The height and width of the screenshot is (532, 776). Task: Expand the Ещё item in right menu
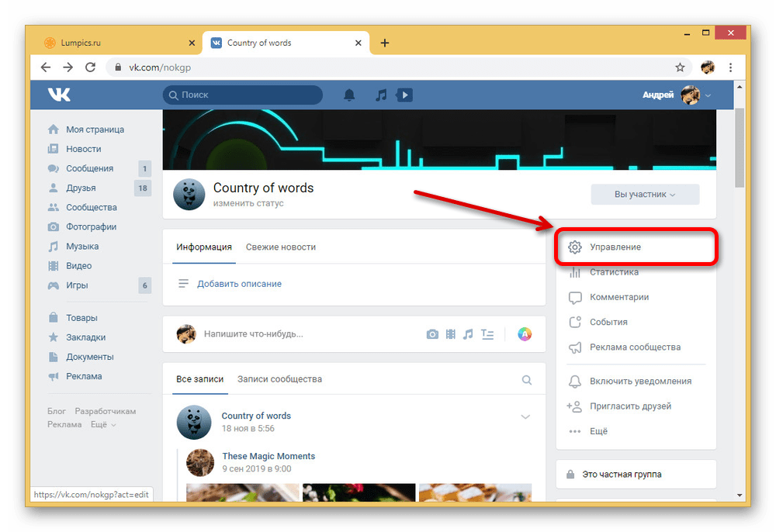(598, 431)
